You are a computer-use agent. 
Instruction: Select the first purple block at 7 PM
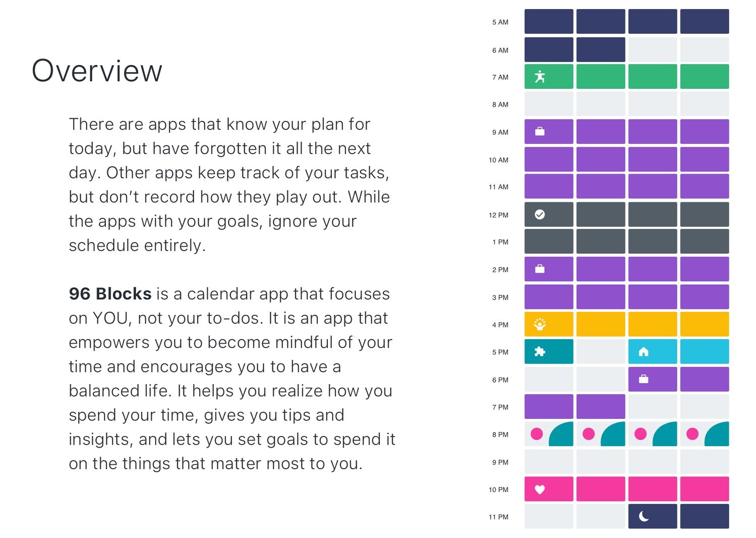point(549,407)
